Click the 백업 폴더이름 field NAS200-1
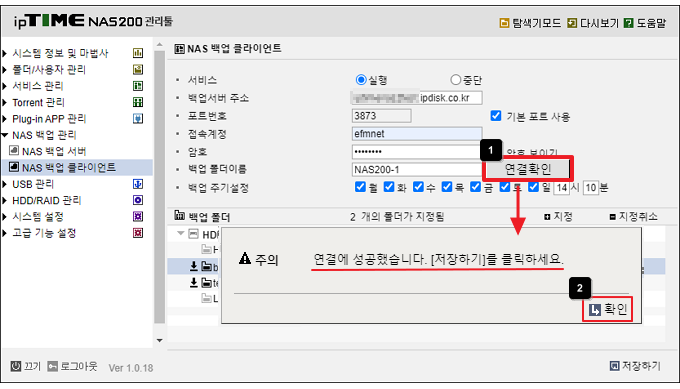This screenshot has width=680, height=389. [x=417, y=170]
